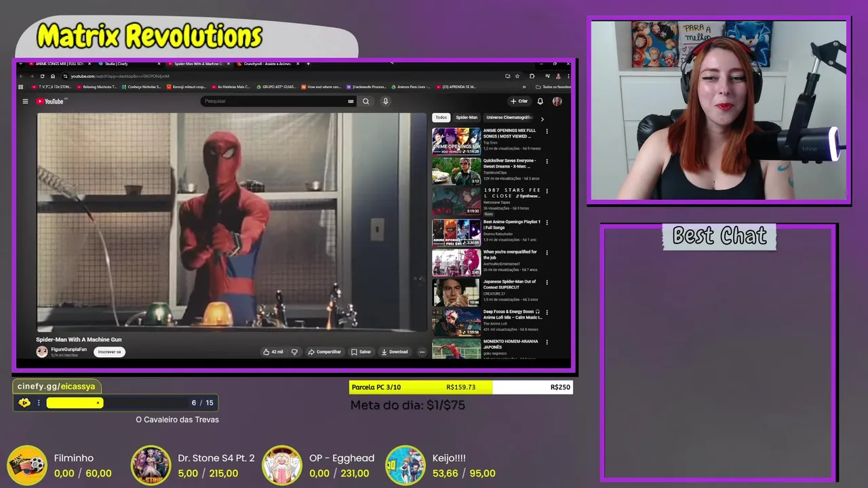Image resolution: width=868 pixels, height=488 pixels.
Task: Like the video with thumbs up
Action: (x=273, y=352)
